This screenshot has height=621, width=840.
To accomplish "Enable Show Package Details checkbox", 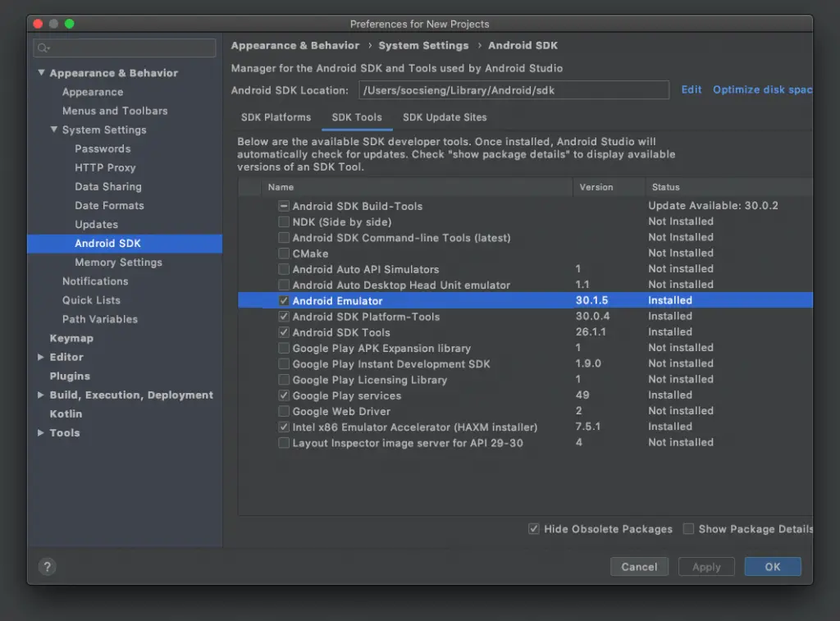I will 688,529.
